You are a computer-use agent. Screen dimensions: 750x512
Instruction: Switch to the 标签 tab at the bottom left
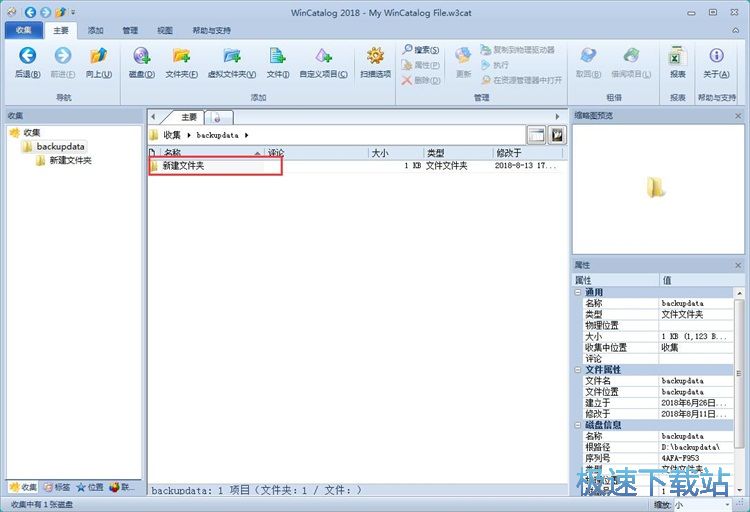click(57, 487)
